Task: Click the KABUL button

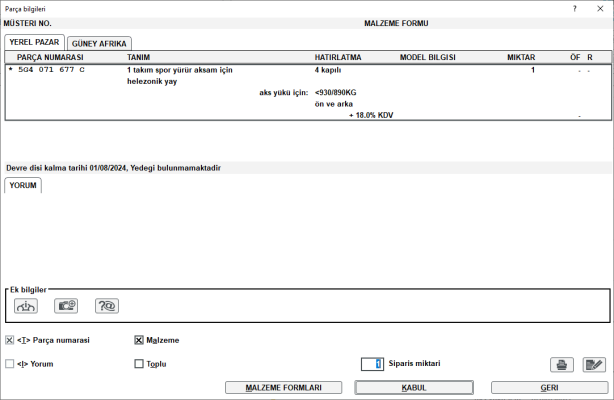Action: point(414,387)
